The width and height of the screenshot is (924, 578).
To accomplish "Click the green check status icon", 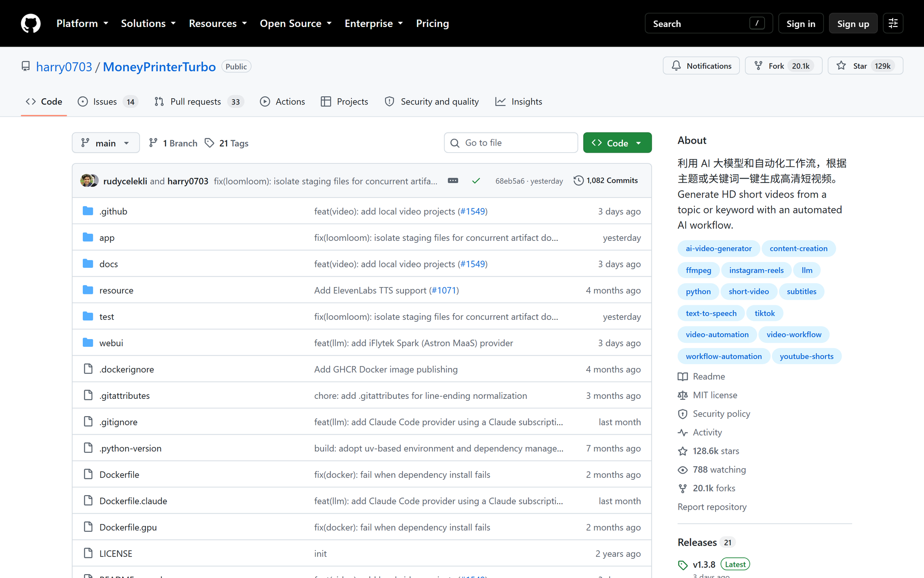I will point(476,181).
